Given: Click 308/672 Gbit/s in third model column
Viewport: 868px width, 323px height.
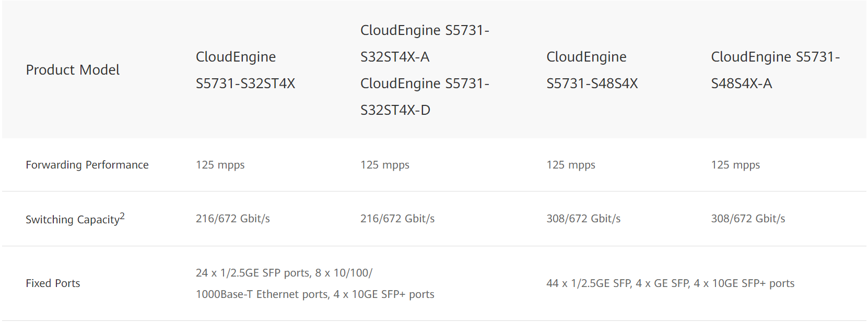Looking at the screenshot, I should tap(583, 219).
